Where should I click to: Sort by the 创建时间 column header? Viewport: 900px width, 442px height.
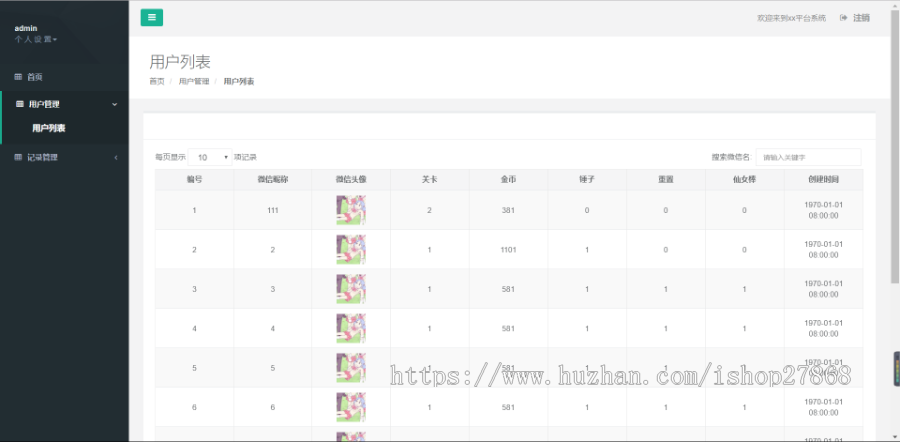824,180
